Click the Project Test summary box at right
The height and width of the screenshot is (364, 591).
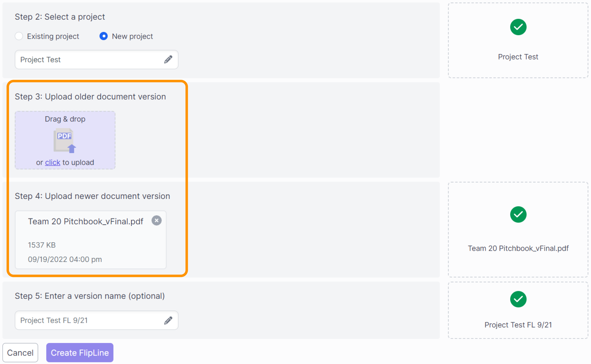[518, 40]
